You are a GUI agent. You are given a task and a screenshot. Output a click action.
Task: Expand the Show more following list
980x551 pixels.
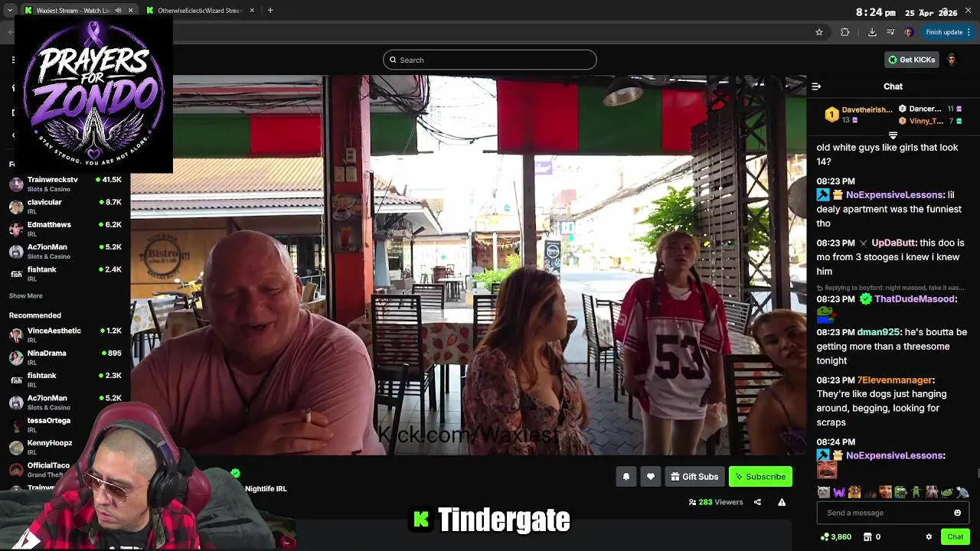click(26, 296)
